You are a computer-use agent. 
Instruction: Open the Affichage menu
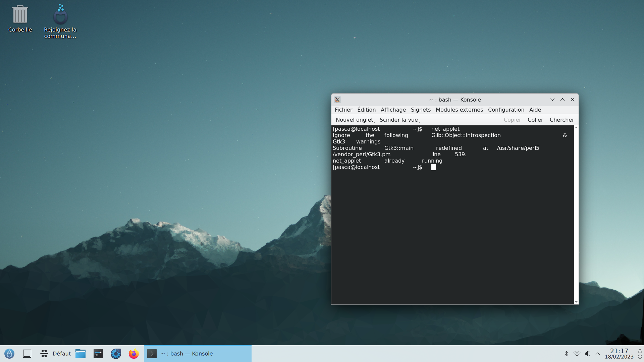point(393,110)
